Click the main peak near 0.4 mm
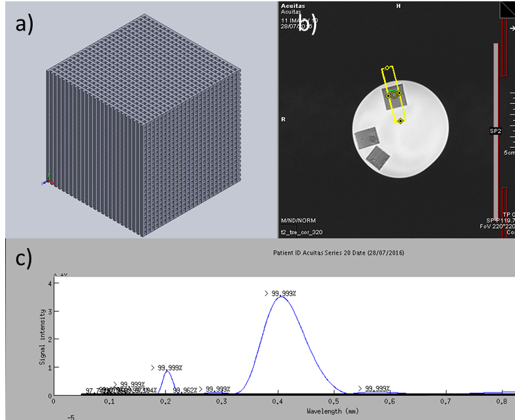The height and width of the screenshot is (420, 515). pos(280,298)
